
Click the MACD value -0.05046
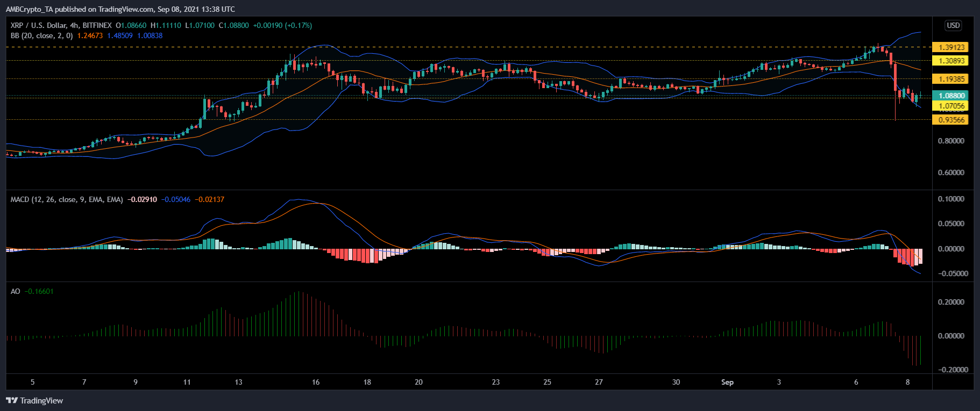click(x=176, y=199)
